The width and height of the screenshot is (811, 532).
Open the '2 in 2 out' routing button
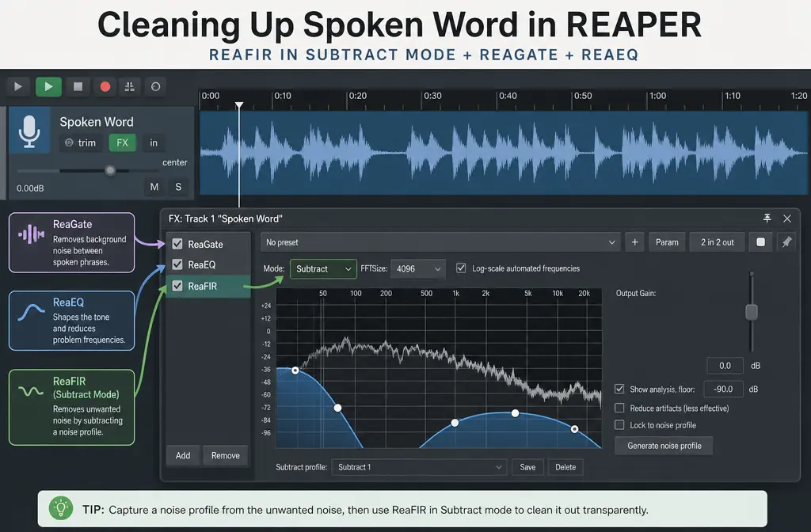(x=718, y=242)
